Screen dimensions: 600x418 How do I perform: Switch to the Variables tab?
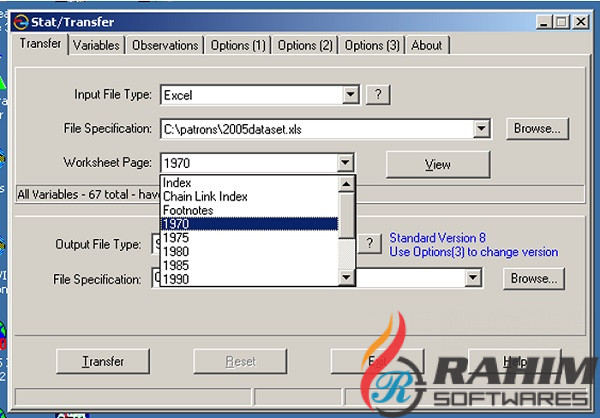[96, 45]
